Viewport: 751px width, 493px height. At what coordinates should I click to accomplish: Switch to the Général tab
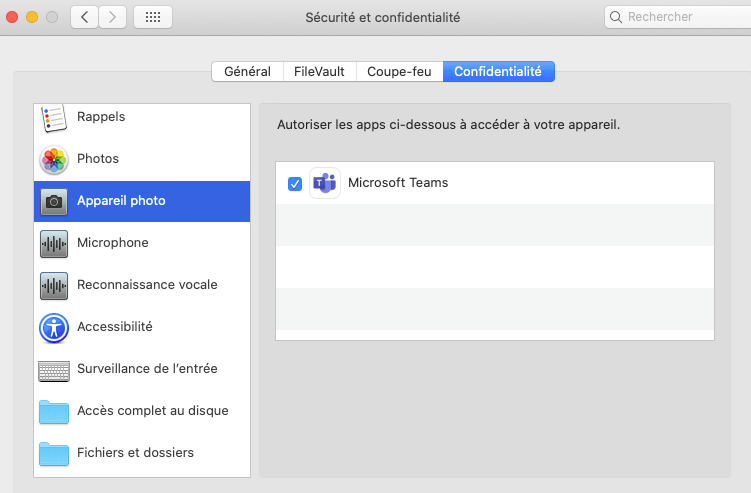(x=247, y=72)
